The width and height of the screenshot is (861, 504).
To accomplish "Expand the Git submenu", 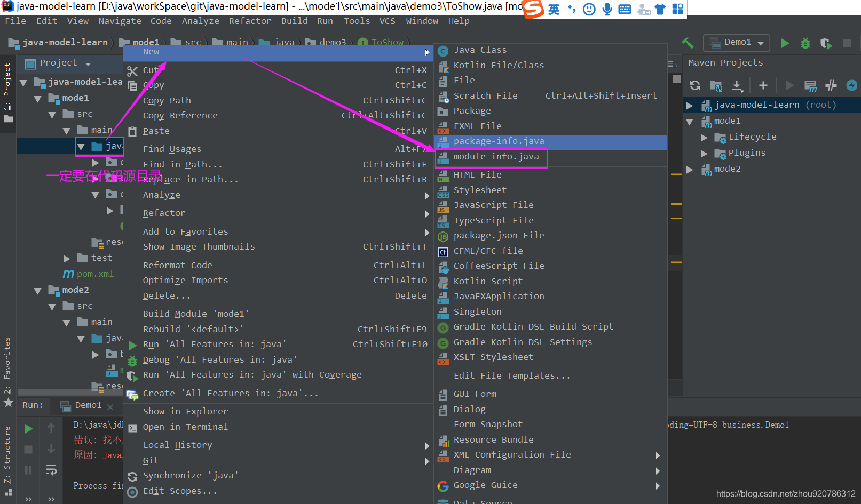I will coord(278,460).
